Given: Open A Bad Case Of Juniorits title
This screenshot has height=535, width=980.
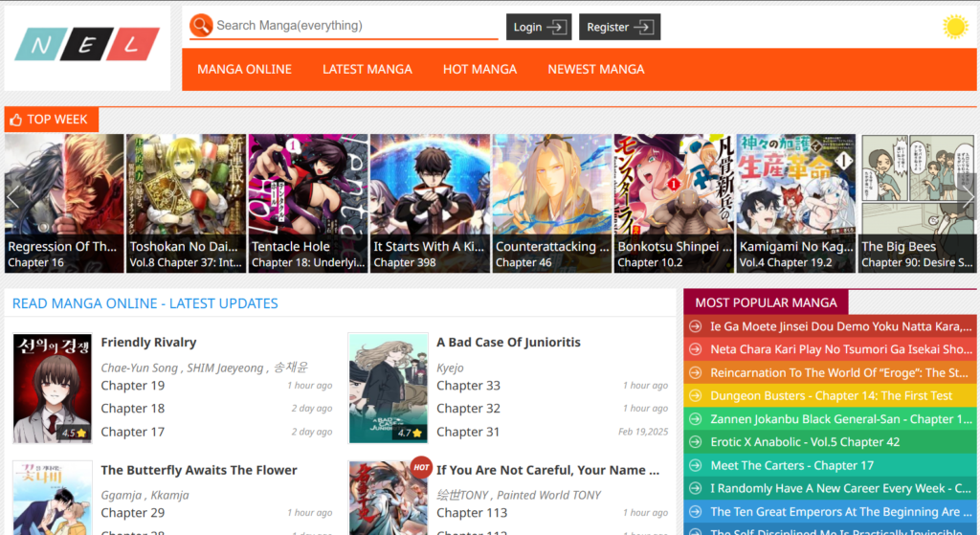Looking at the screenshot, I should point(508,343).
